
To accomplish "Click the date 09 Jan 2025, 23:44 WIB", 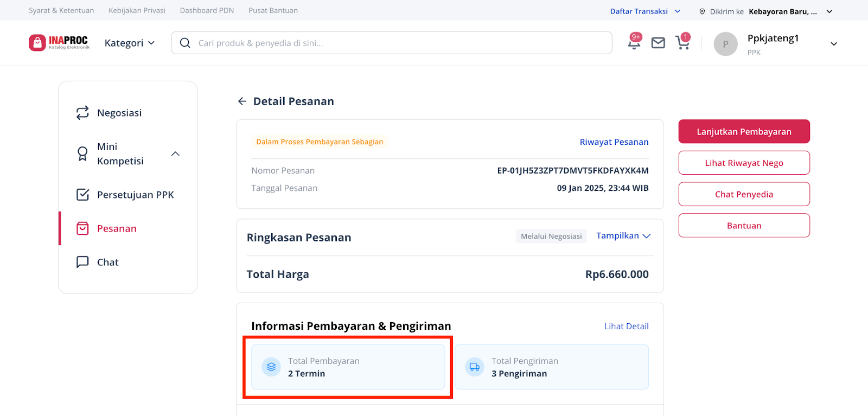I will point(603,188).
